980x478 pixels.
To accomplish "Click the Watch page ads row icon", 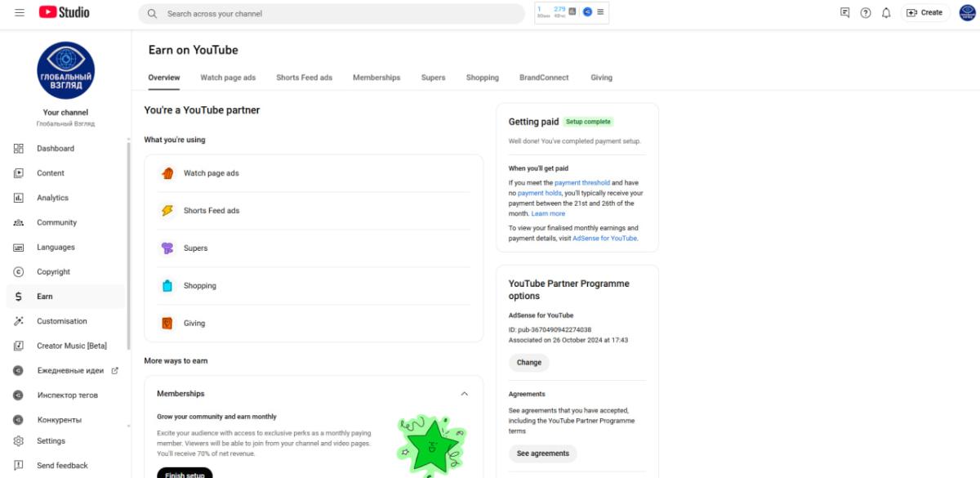I will pos(167,173).
